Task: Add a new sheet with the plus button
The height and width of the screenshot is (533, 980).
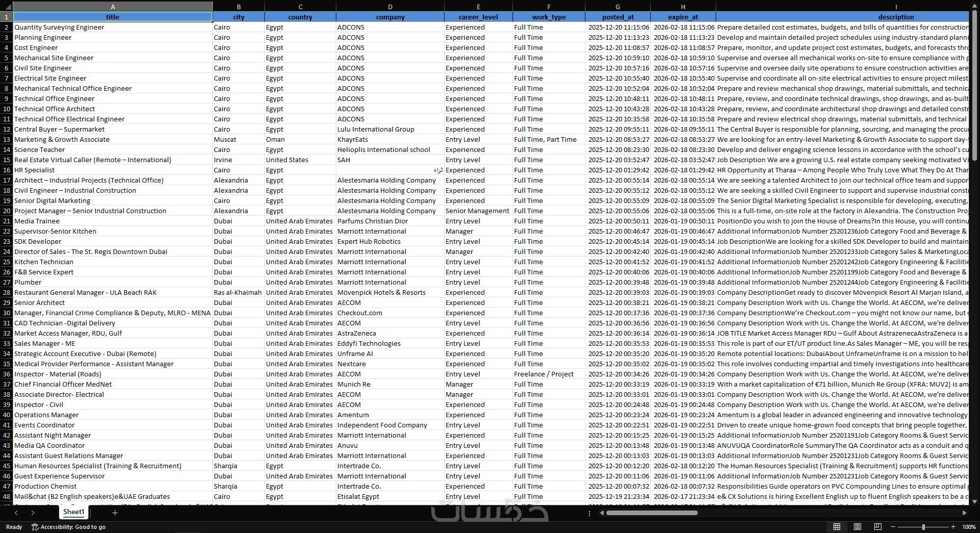Action: point(115,513)
